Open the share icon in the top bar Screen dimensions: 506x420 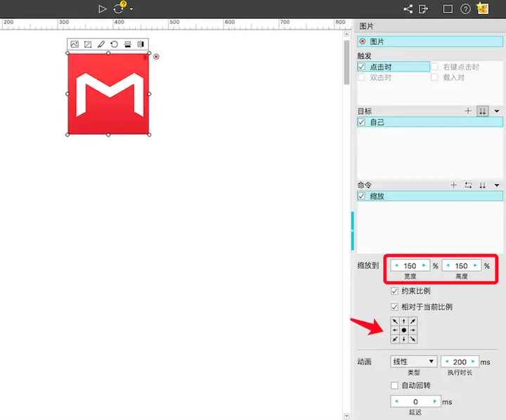point(408,9)
